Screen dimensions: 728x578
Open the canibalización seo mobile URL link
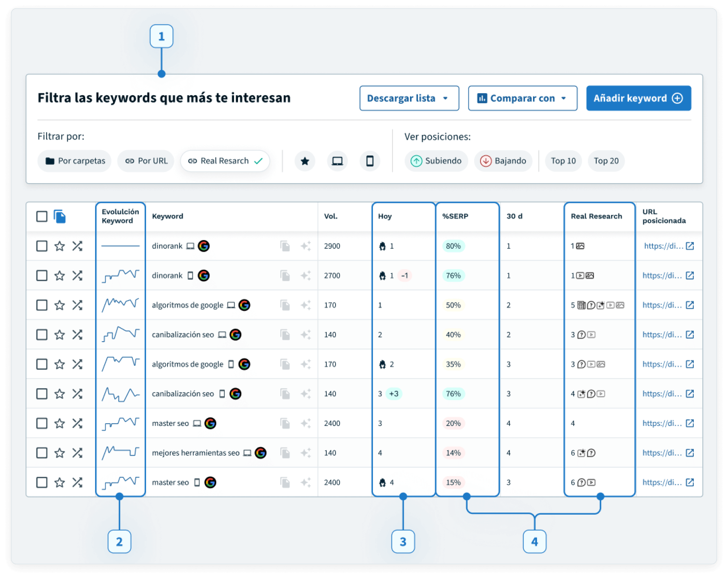[x=662, y=394]
